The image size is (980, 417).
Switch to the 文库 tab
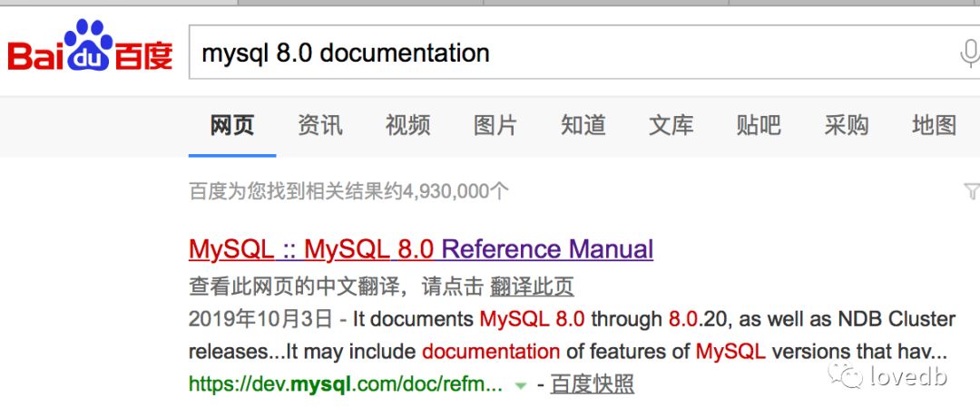(x=671, y=125)
